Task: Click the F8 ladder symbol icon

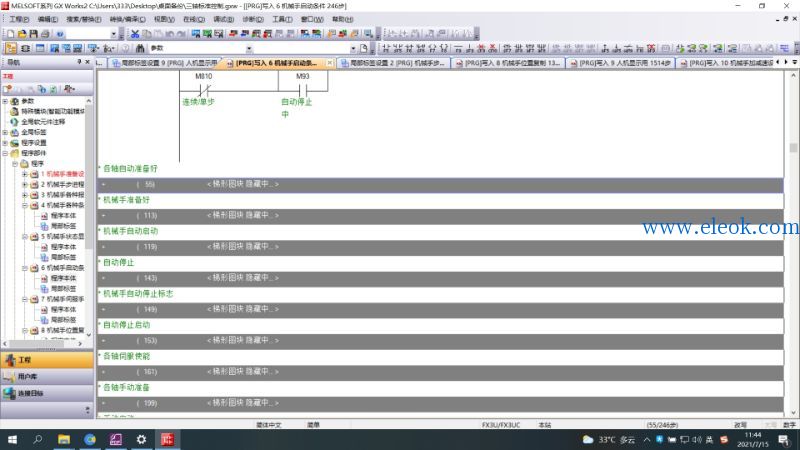Action: coord(444,48)
